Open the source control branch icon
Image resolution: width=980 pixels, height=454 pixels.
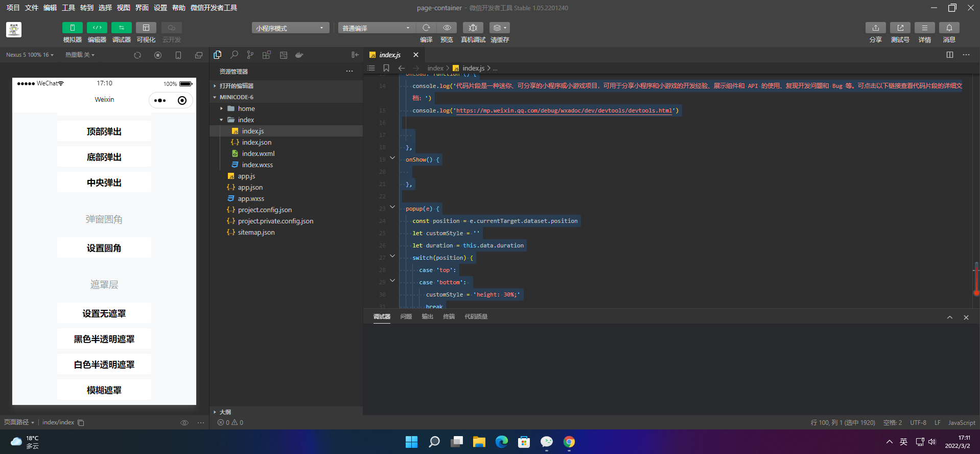[250, 55]
